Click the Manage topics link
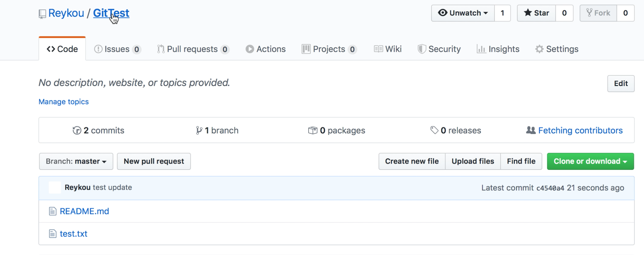 [64, 102]
